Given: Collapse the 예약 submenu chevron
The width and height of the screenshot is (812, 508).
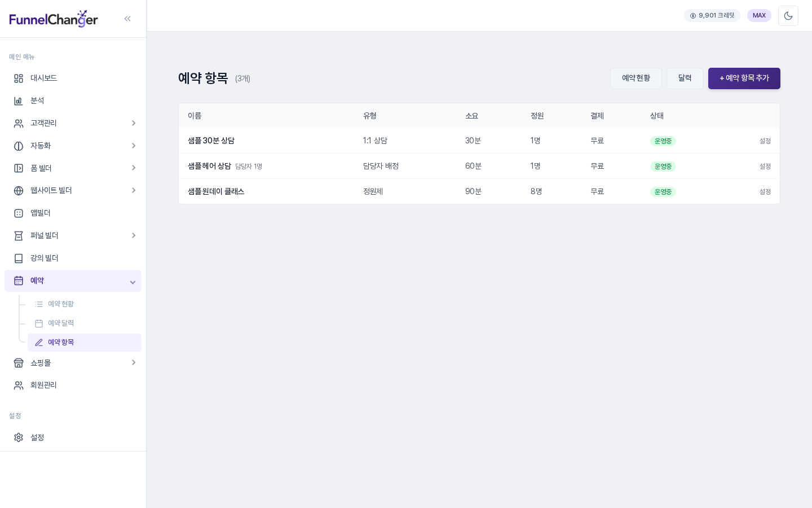Looking at the screenshot, I should [133, 282].
